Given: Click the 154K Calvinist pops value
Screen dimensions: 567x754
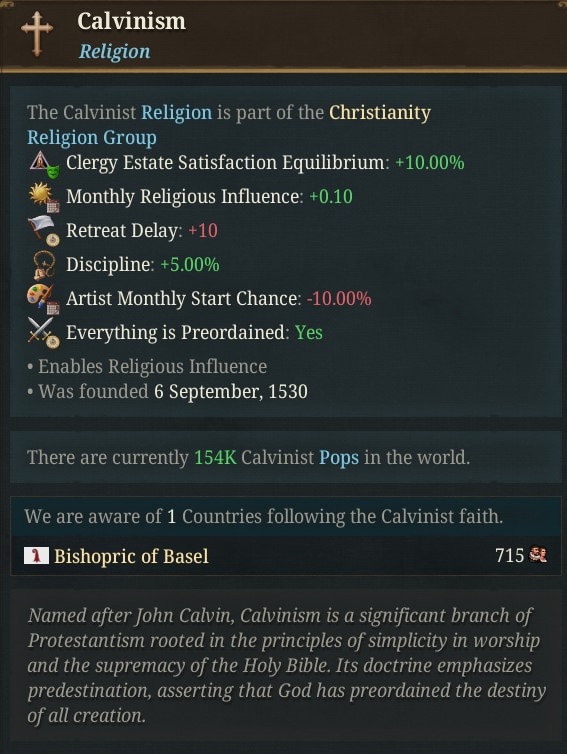Looking at the screenshot, I should pyautogui.click(x=215, y=457).
